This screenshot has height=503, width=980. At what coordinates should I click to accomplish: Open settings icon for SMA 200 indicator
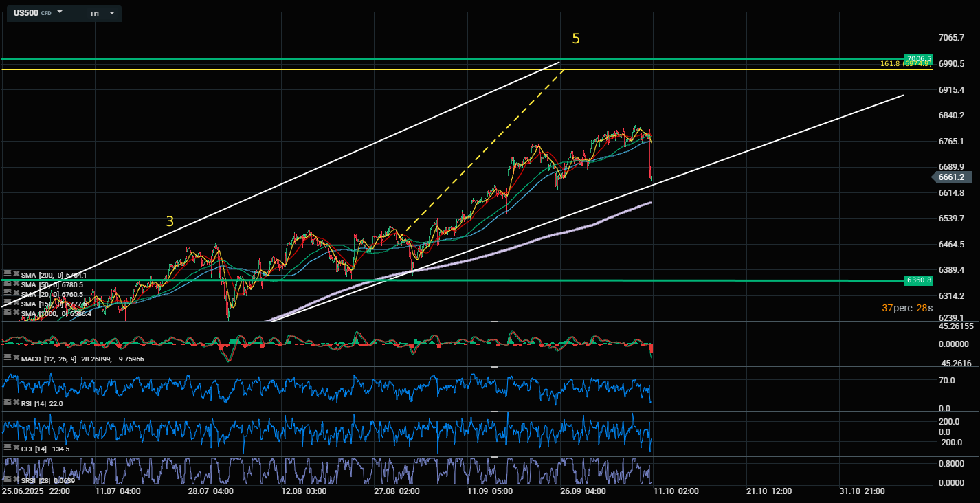(7, 274)
